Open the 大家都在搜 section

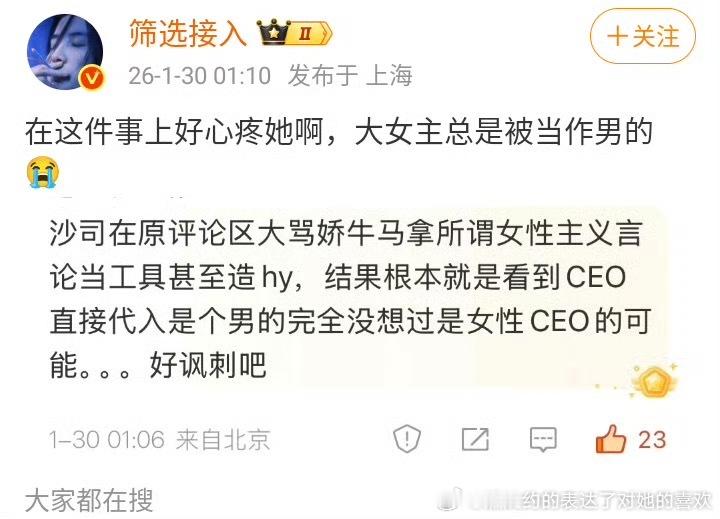(89, 500)
